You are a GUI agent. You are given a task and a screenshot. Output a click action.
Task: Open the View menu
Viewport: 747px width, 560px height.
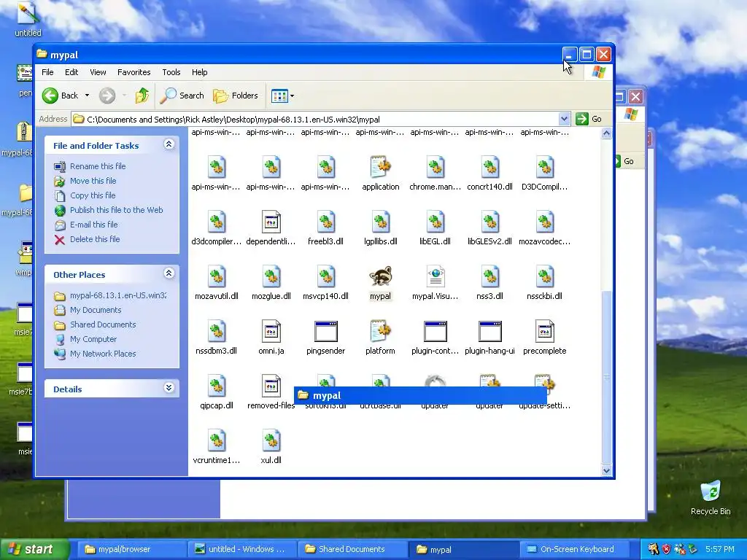click(x=98, y=72)
